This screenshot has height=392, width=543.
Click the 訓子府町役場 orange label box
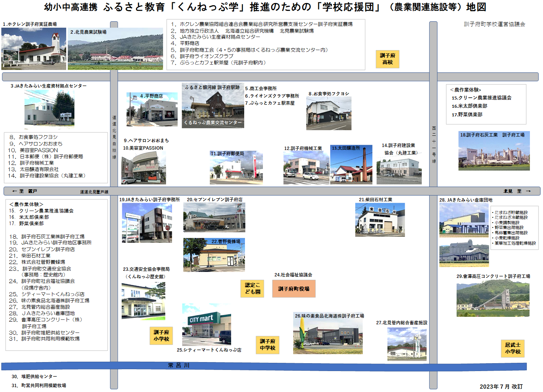(x=294, y=289)
